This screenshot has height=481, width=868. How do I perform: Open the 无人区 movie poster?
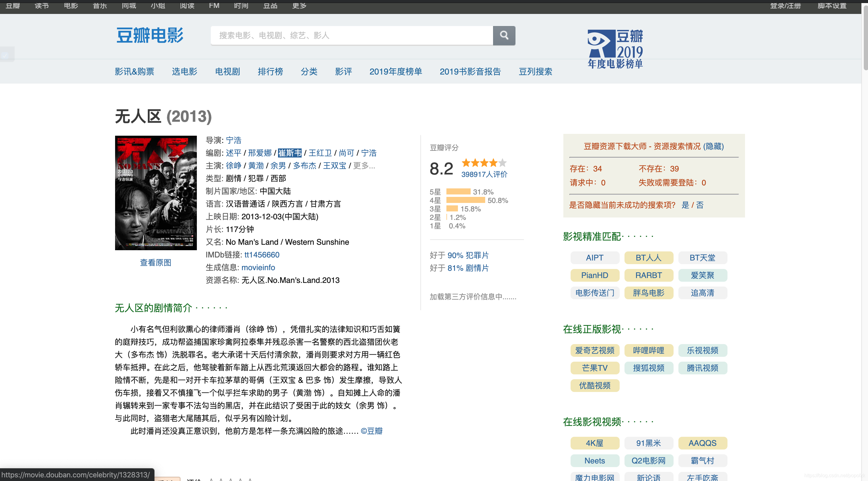(x=156, y=192)
